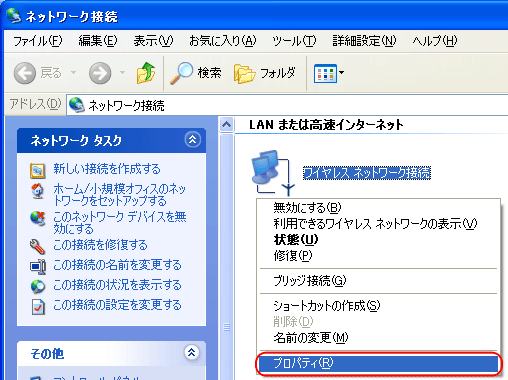Open the Forward button history dropdown arrow

[x=122, y=72]
